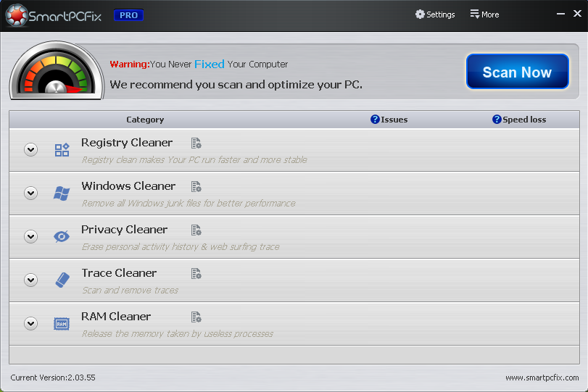
Task: Click the 'You Never Fixed Your Computer' warning
Action: pos(199,64)
